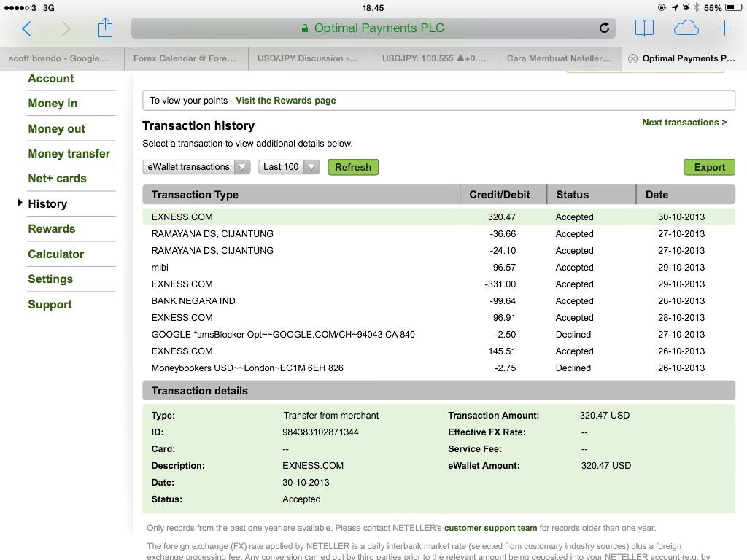
Task: Click the Export button
Action: tap(709, 167)
